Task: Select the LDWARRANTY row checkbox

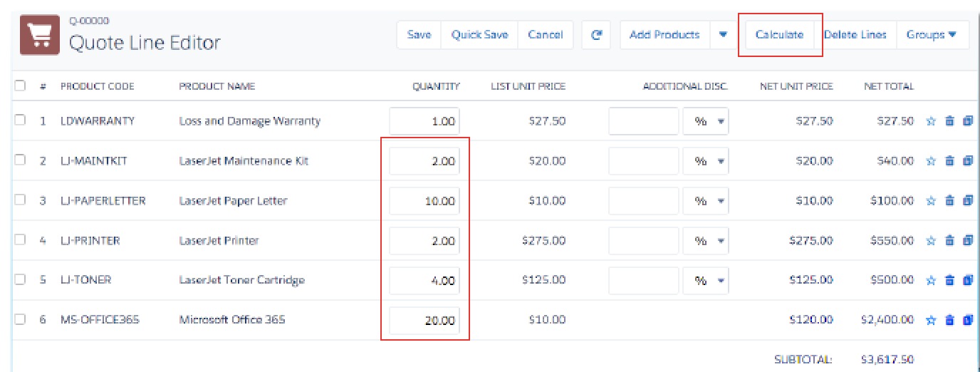Action: (20, 121)
